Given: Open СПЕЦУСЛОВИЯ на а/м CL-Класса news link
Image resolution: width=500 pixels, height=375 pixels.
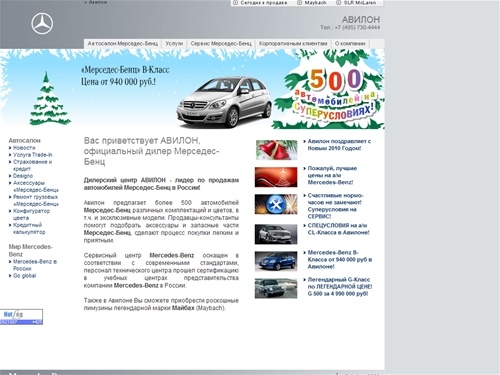Looking at the screenshot, I should tap(338, 229).
